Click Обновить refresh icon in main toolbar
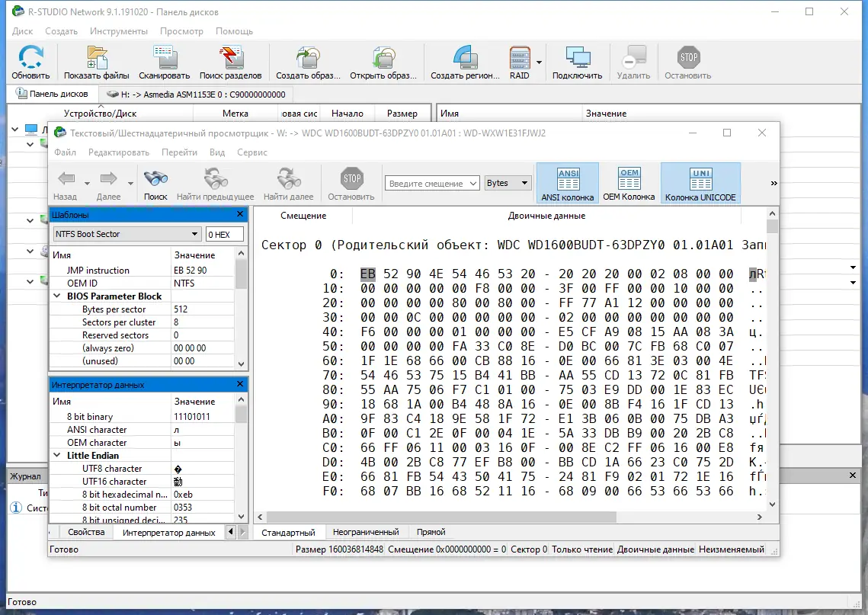This screenshot has height=615, width=868. coord(30,58)
